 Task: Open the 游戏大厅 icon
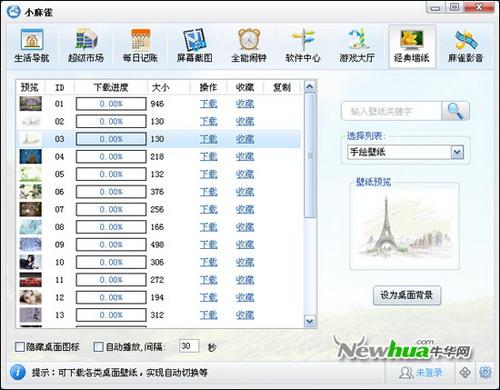357,46
